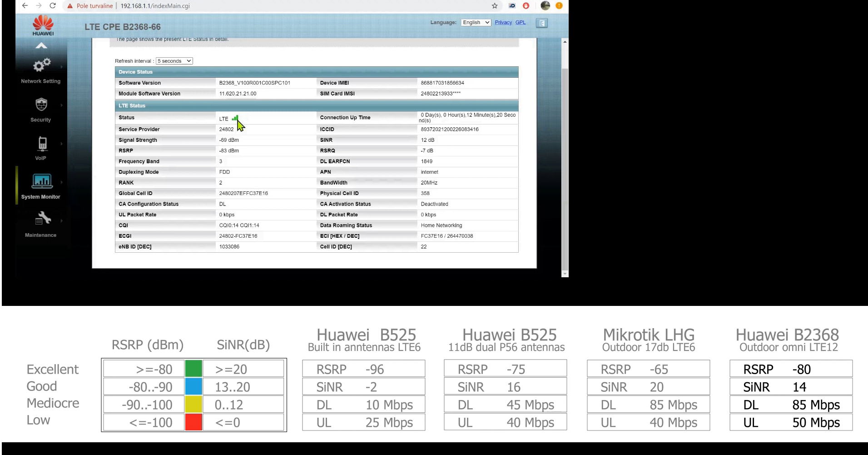The height and width of the screenshot is (455, 868).
Task: Open the Refresh interval dropdown
Action: [x=174, y=61]
